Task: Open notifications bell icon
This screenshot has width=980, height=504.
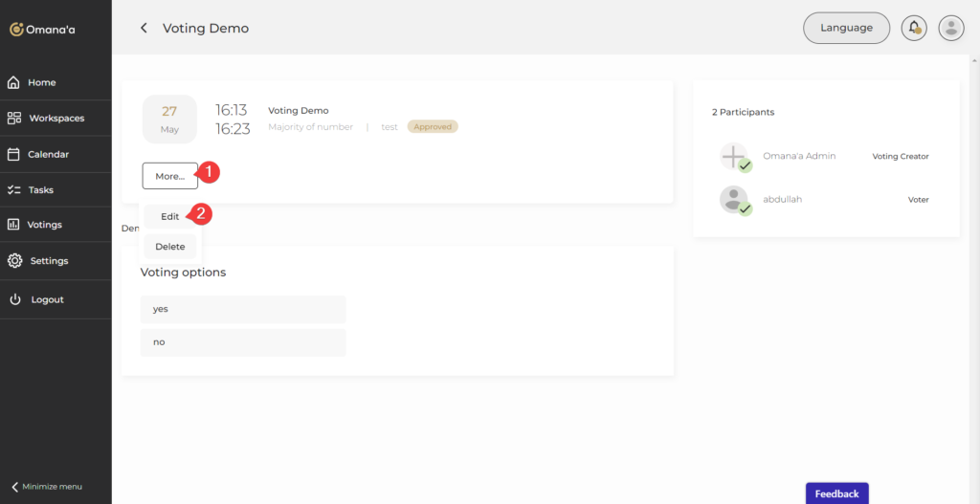Action: 914,28
